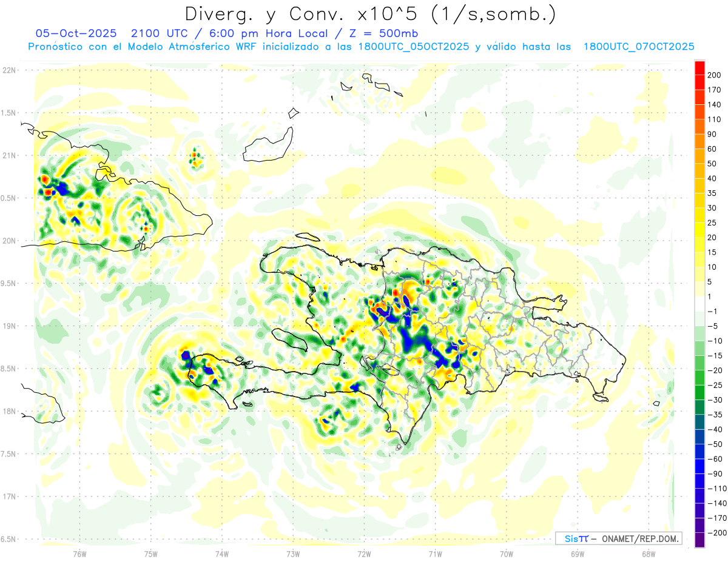
Task: Click the colorbar label '25'
Action: pos(713,223)
